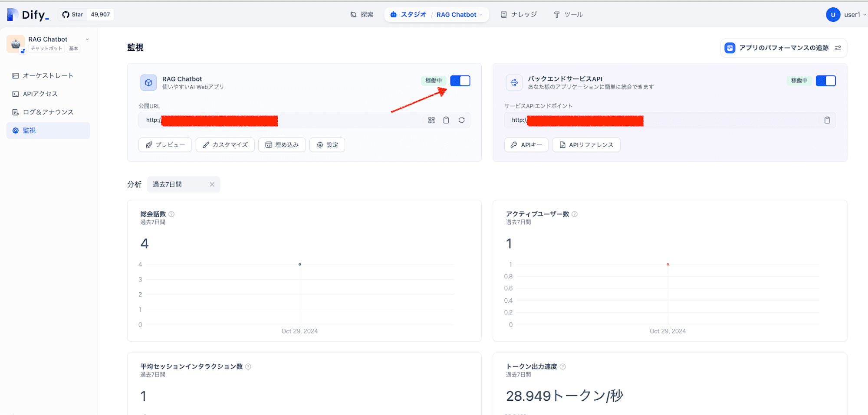Click help icon next to トークン出力速度

coord(562,367)
